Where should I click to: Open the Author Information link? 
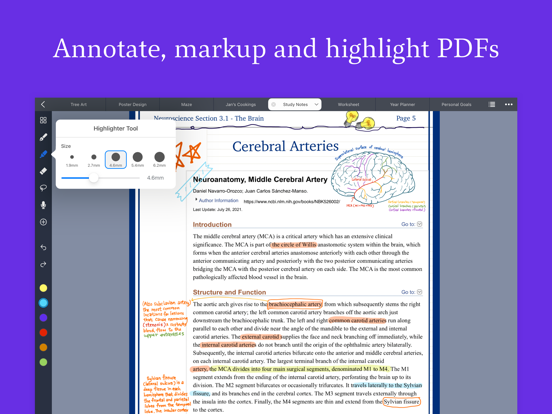point(219,200)
